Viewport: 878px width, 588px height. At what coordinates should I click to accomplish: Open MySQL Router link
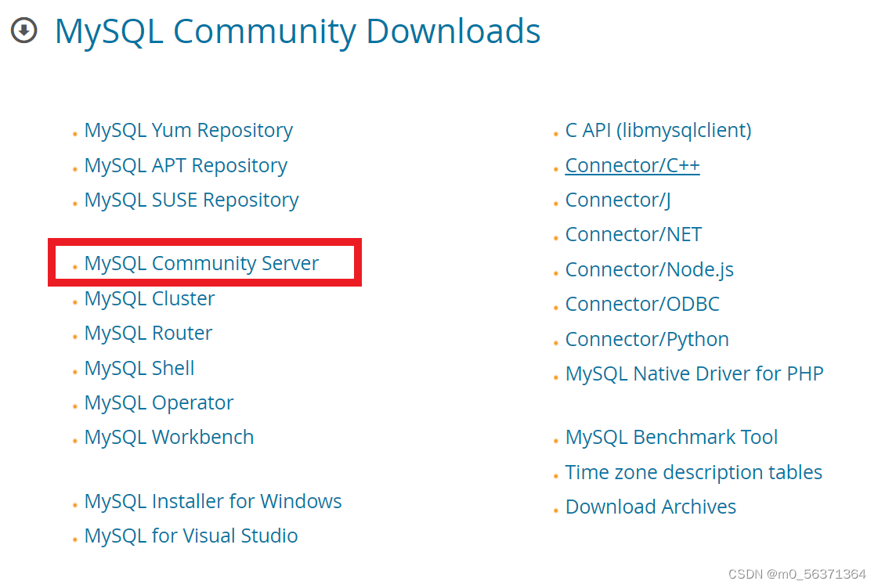148,334
